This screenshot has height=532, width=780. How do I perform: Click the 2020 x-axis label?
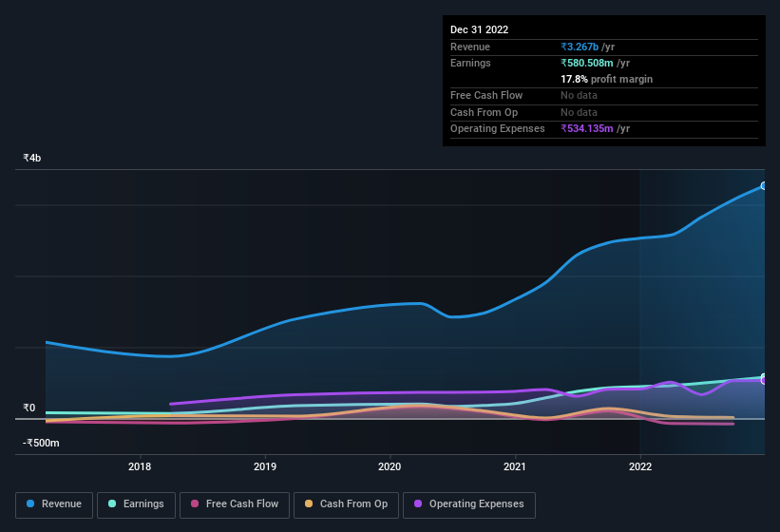click(x=390, y=466)
